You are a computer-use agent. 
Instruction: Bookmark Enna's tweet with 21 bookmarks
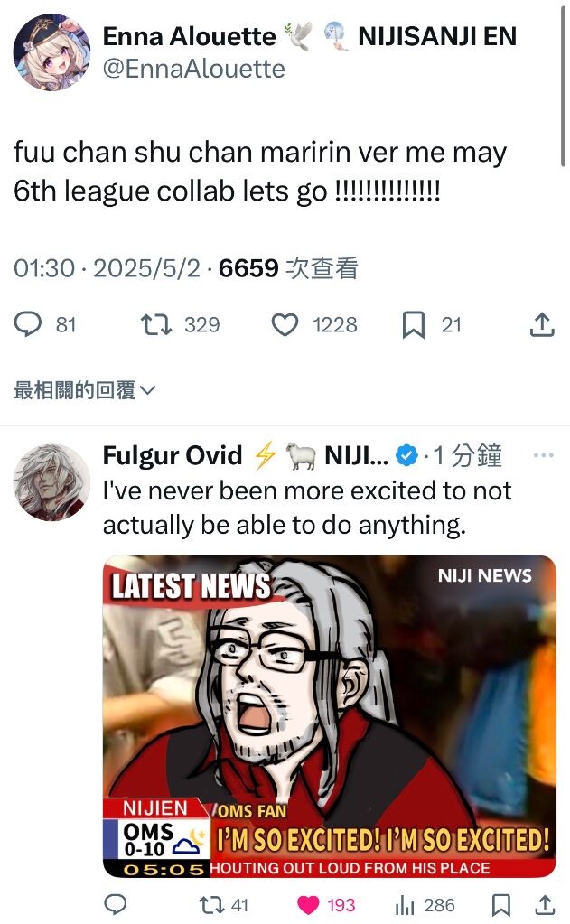[413, 324]
